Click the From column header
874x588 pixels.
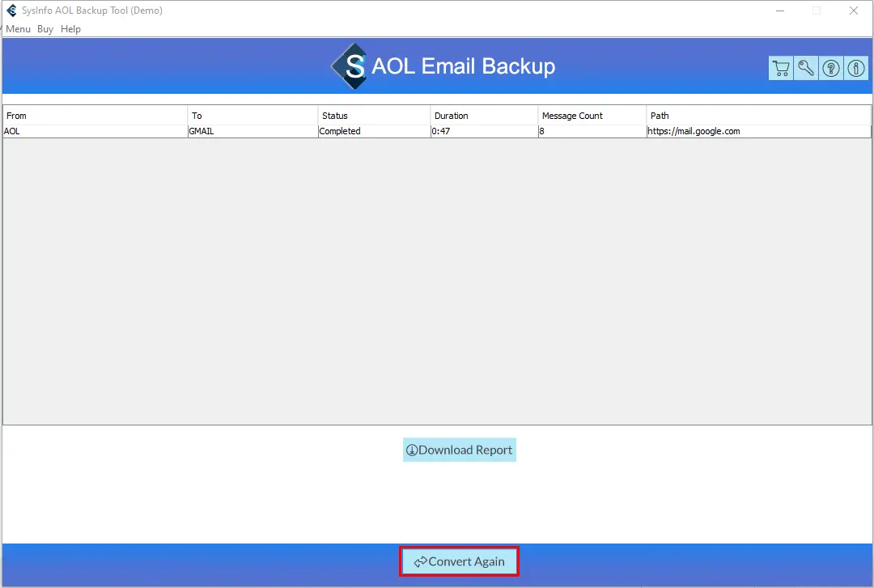pyautogui.click(x=95, y=116)
